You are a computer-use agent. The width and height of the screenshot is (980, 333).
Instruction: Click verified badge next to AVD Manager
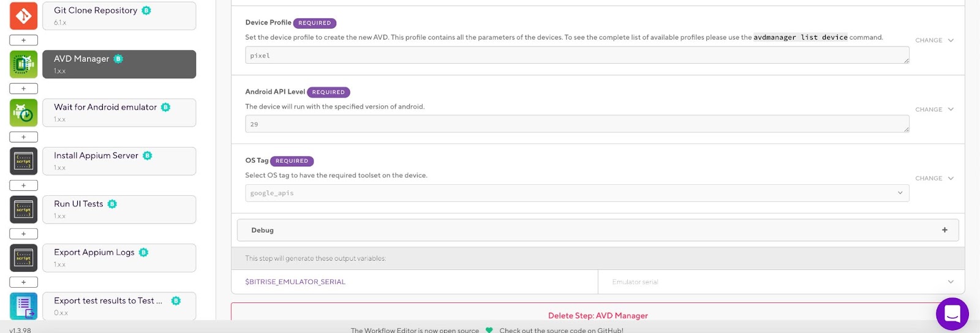(118, 59)
